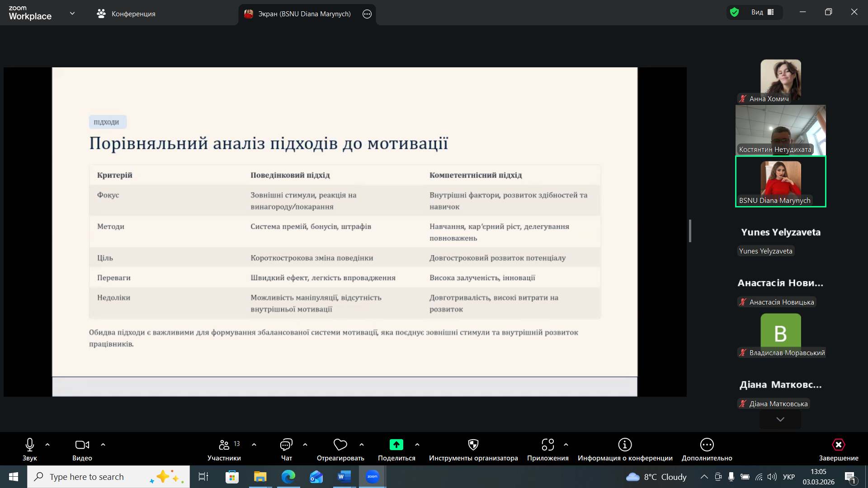Toggle the video camera on/off
Image resolution: width=868 pixels, height=488 pixels.
tap(82, 445)
